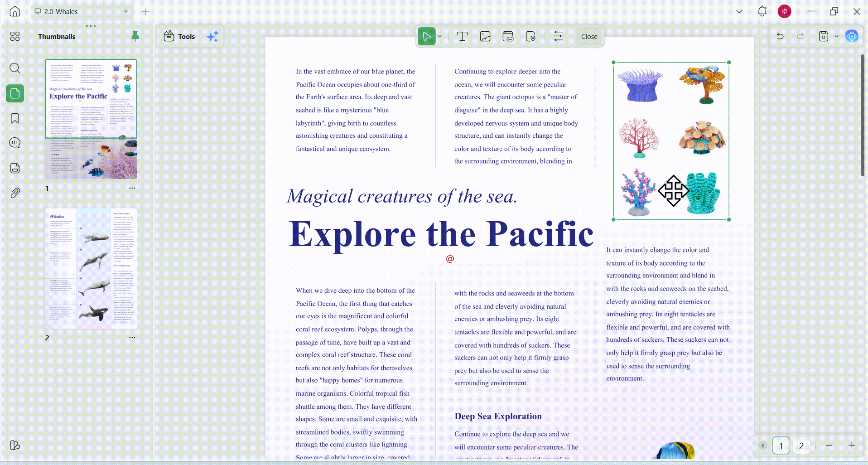Open the user account avatar
The height and width of the screenshot is (465, 868).
pos(784,11)
